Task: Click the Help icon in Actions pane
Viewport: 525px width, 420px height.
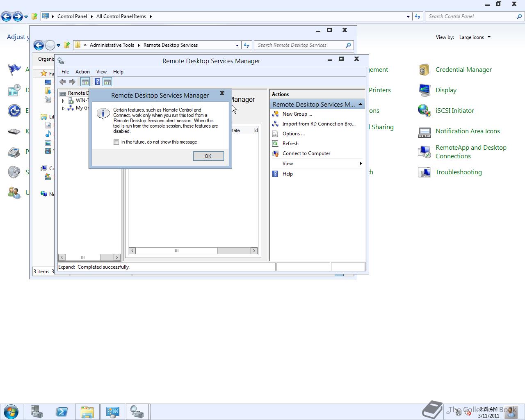Action: tap(276, 174)
